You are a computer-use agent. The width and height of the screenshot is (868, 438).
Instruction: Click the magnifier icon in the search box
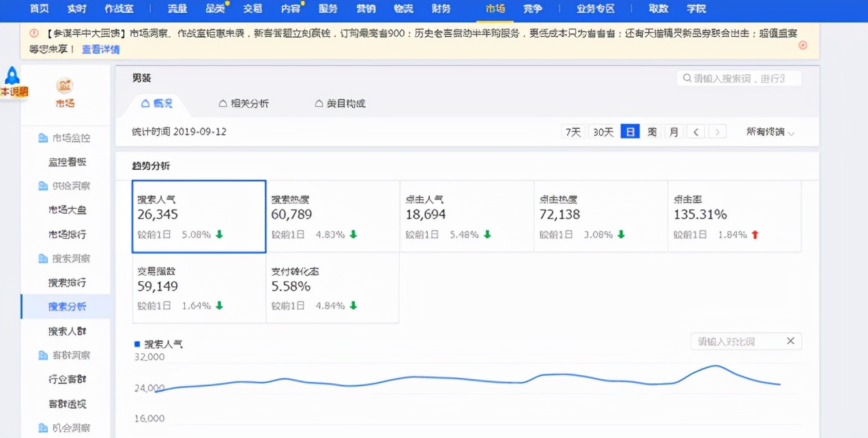686,78
